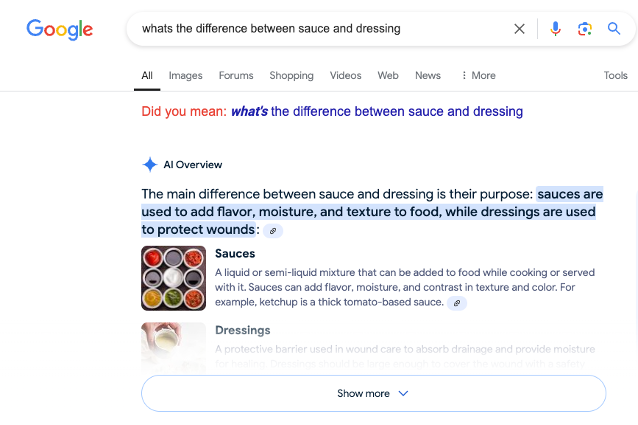Clear the search query with X icon

click(x=519, y=29)
